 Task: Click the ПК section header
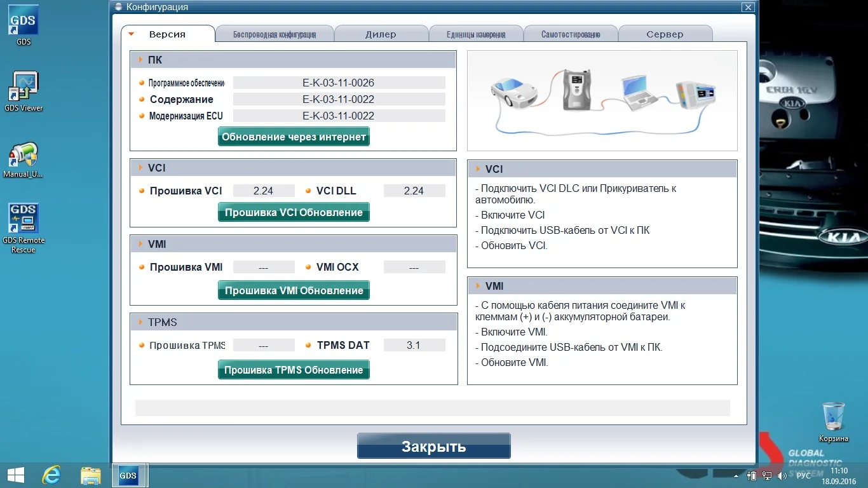pos(294,60)
